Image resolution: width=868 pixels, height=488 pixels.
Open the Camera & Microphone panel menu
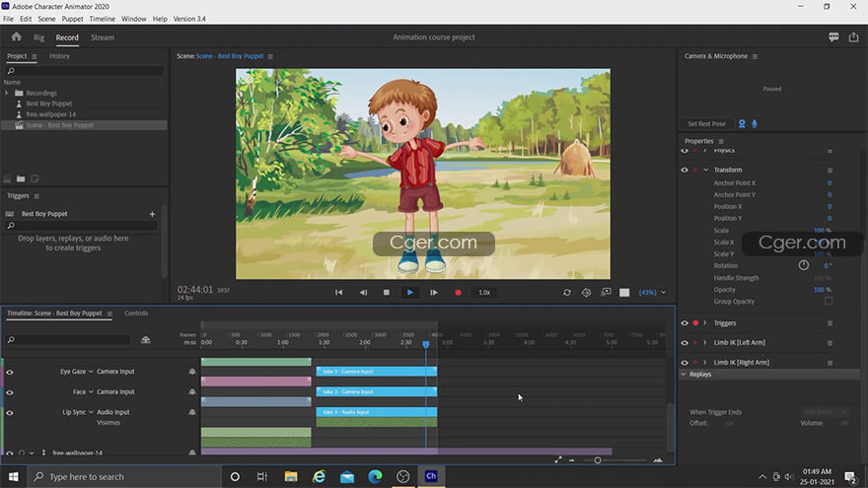[x=755, y=56]
